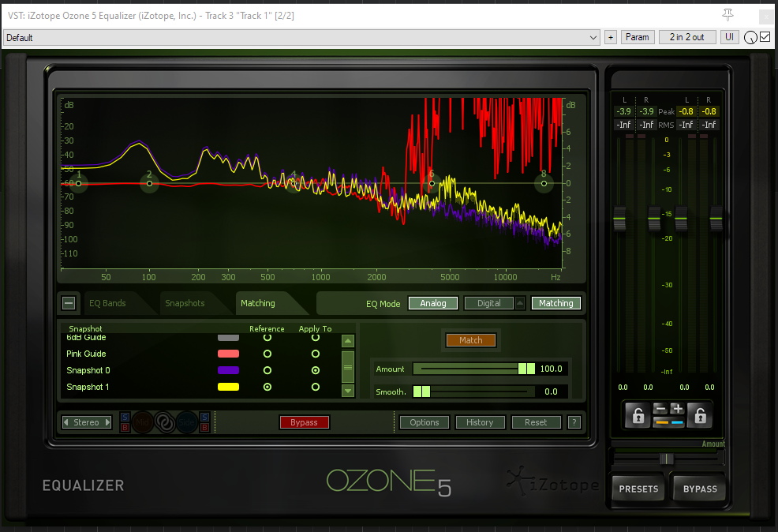Set Snapshot 0 as Reference

pos(267,370)
